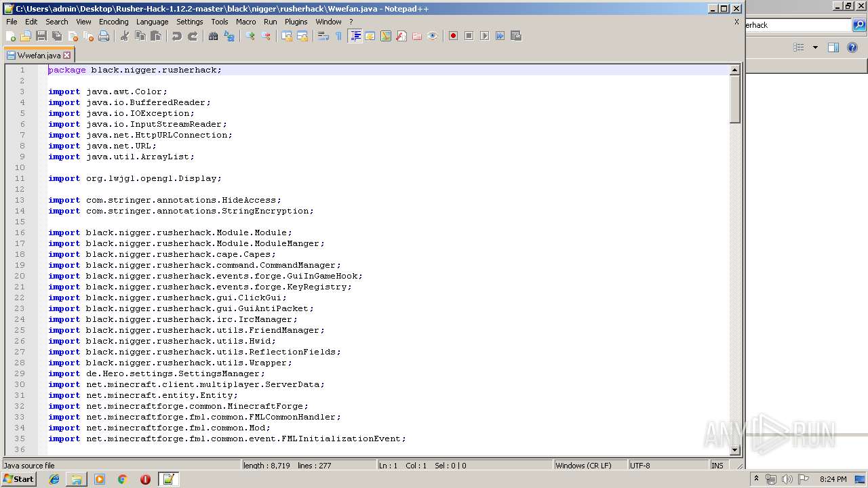This screenshot has width=868, height=488.
Task: Click the search magnifier in the Explorer window
Action: tap(859, 25)
